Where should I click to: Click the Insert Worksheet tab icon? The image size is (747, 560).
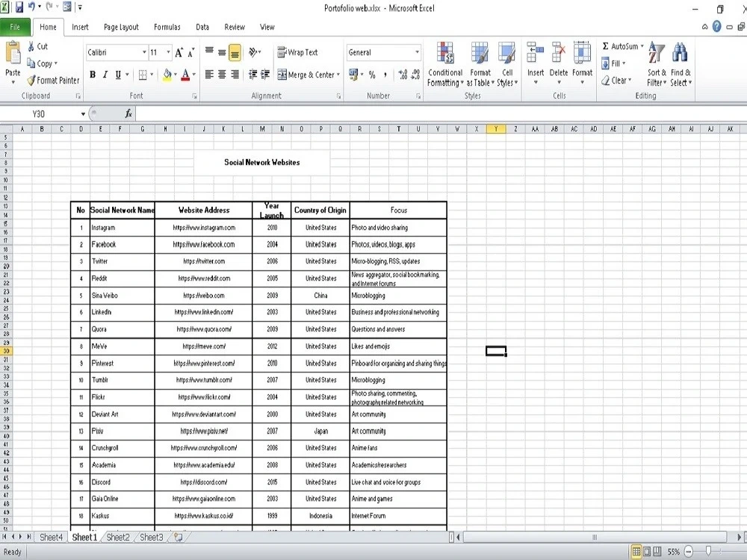[x=179, y=537]
